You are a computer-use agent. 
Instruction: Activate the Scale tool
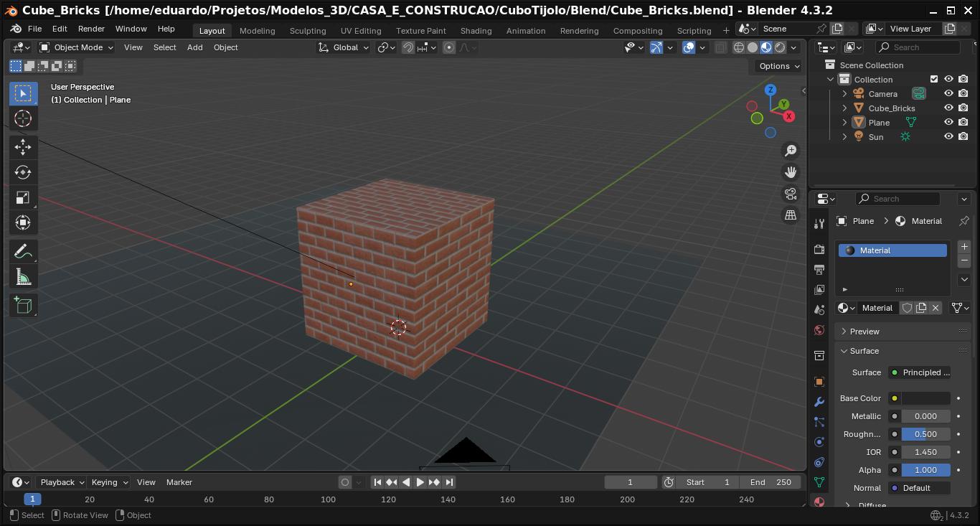(23, 197)
